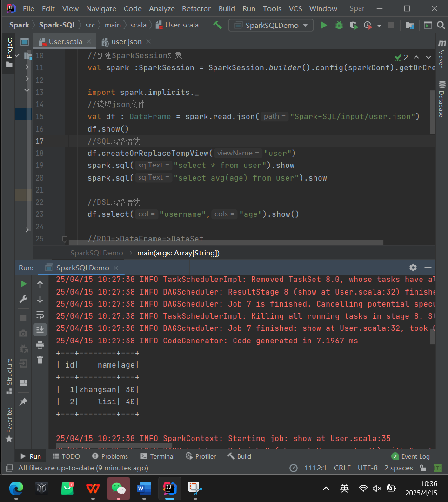Open the SparkSQLDemo run configuration dropdown
This screenshot has height=502, width=448.
click(271, 25)
